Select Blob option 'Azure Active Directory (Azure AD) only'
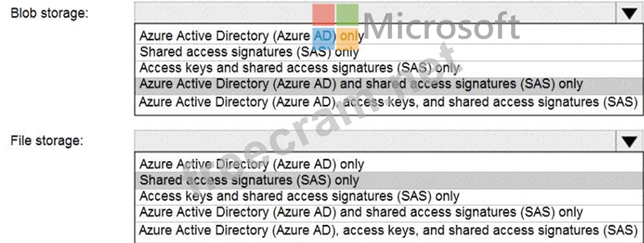 [251, 36]
